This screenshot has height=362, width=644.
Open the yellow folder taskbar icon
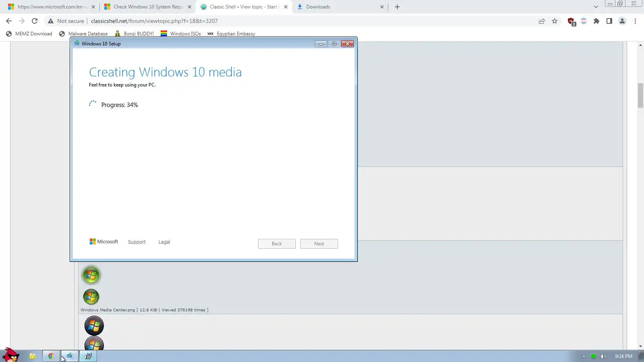[x=33, y=356]
